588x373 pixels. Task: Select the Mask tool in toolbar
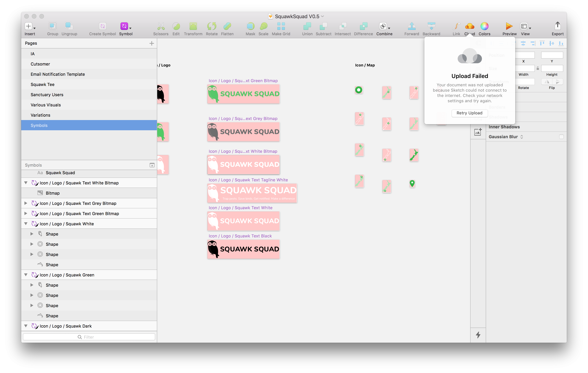point(250,26)
